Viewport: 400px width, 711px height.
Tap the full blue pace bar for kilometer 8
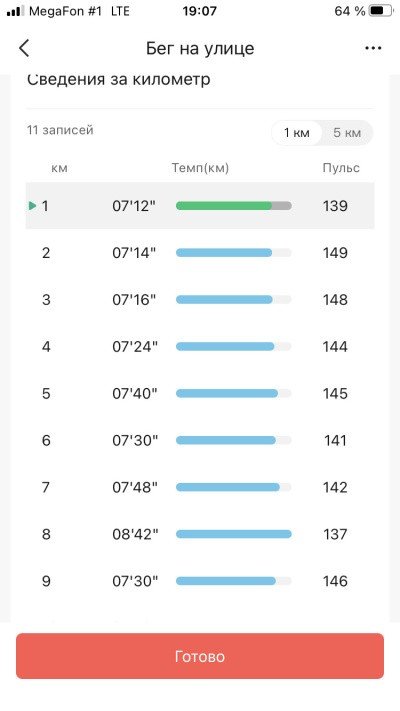click(x=234, y=534)
